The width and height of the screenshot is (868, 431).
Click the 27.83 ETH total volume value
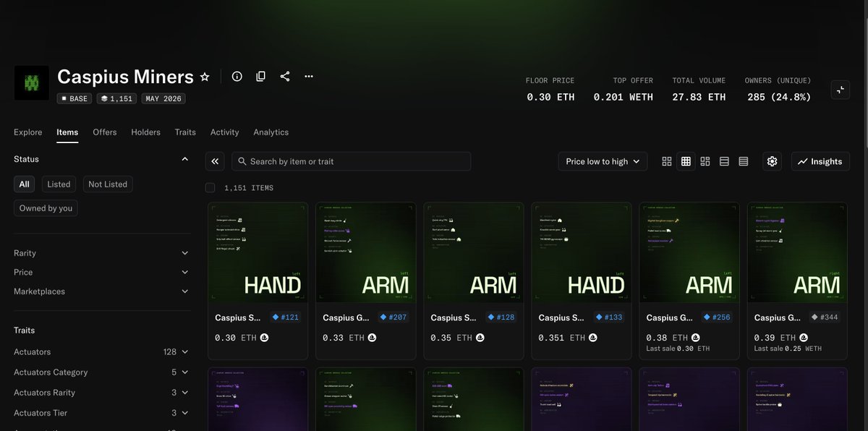(x=699, y=97)
